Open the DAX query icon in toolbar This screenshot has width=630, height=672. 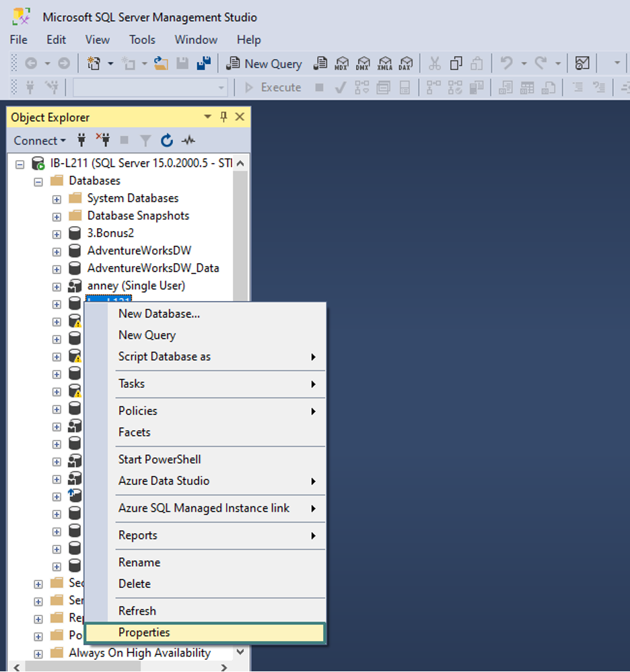coord(405,63)
